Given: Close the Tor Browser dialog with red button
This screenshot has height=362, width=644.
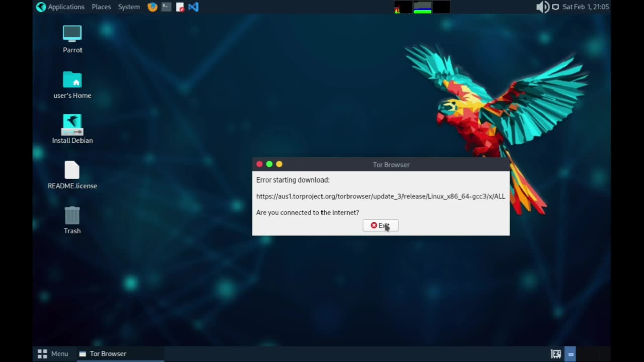Looking at the screenshot, I should coord(259,164).
